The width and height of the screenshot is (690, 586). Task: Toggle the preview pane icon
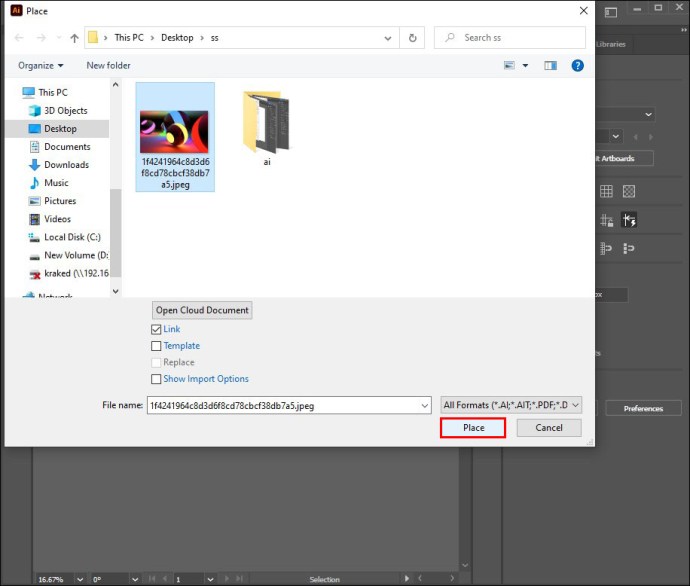pos(550,66)
